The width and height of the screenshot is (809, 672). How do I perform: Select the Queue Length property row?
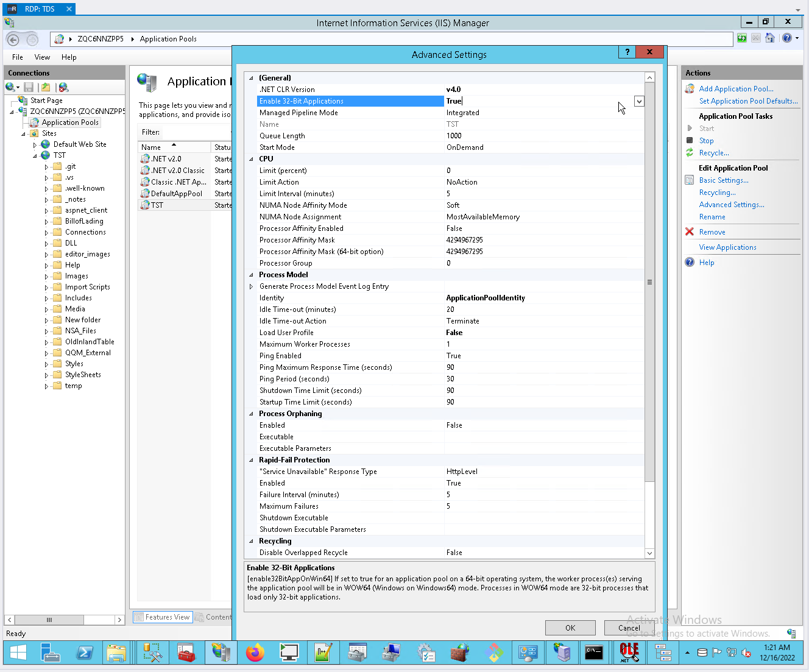tap(450, 136)
